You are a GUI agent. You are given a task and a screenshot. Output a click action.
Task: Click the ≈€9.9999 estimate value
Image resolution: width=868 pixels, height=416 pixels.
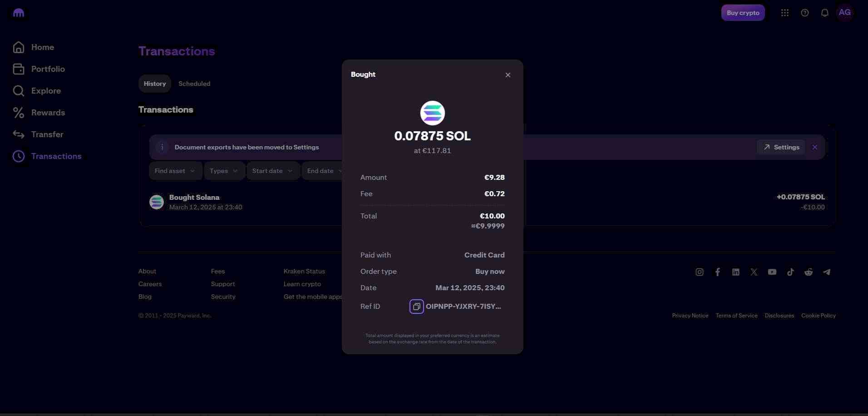(x=488, y=226)
